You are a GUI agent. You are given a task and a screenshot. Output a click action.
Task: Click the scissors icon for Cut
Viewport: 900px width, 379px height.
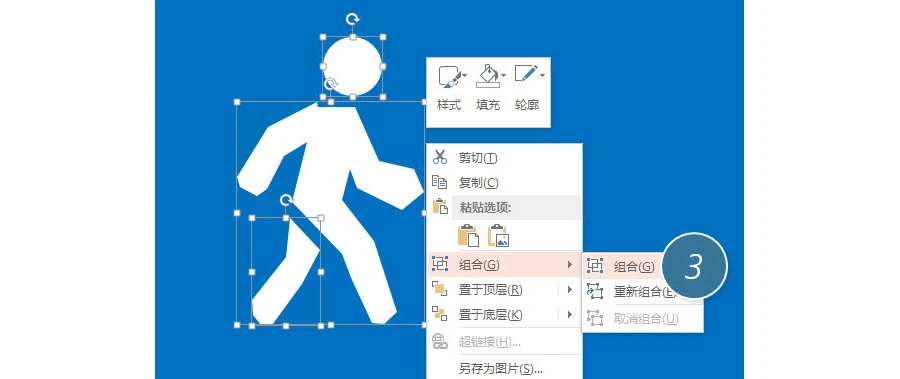(440, 157)
